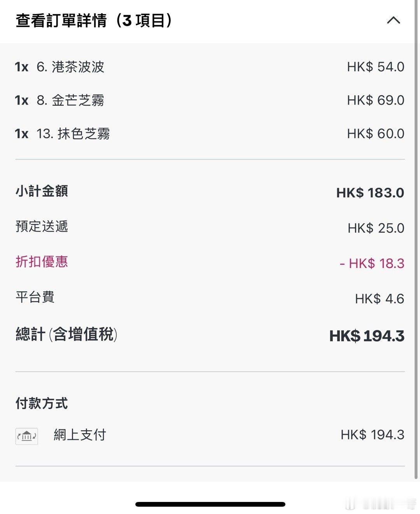This screenshot has height=514, width=420.
Task: Tap the 折扣優惠 discount label
Action: (42, 262)
